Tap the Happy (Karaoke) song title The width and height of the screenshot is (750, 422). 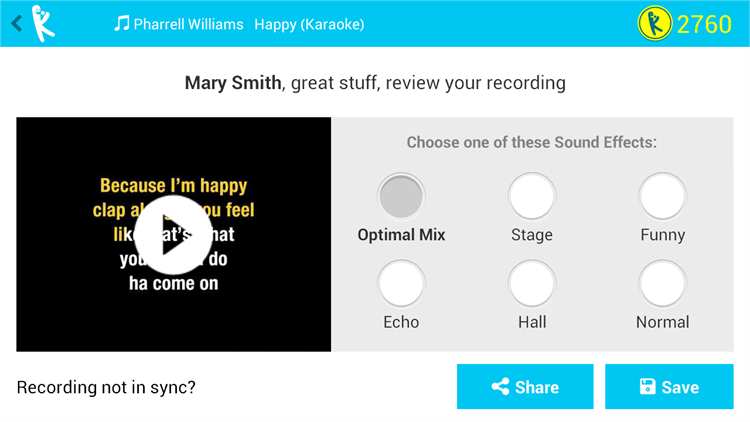coord(309,24)
